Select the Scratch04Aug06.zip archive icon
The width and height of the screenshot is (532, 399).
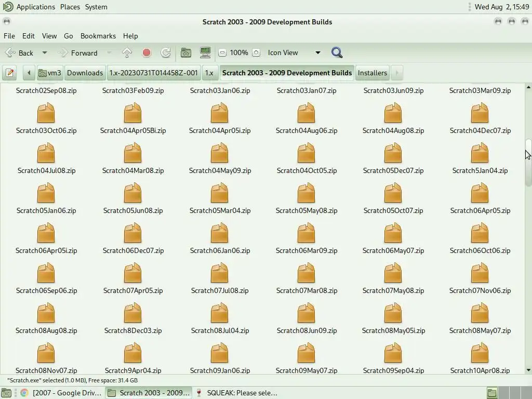click(x=307, y=113)
